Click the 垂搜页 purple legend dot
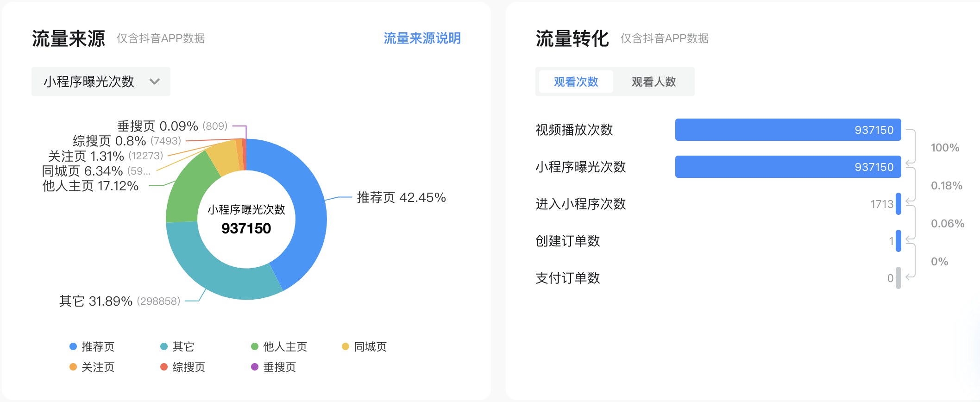This screenshot has width=980, height=402. tap(255, 367)
